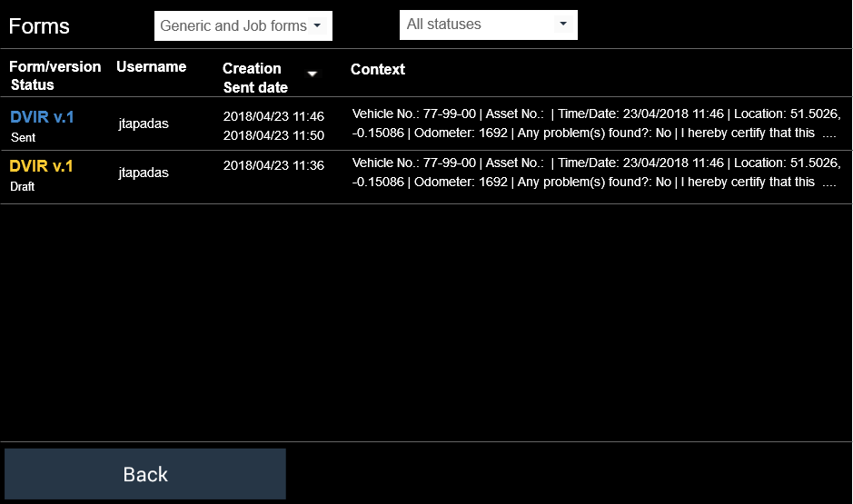Click the Sent date column header

(x=255, y=88)
